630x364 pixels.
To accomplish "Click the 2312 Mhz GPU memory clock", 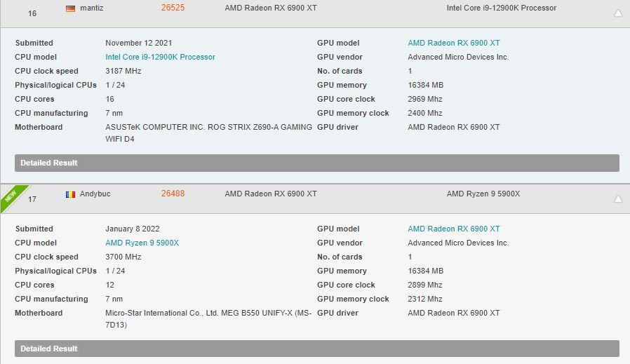I will pos(424,299).
